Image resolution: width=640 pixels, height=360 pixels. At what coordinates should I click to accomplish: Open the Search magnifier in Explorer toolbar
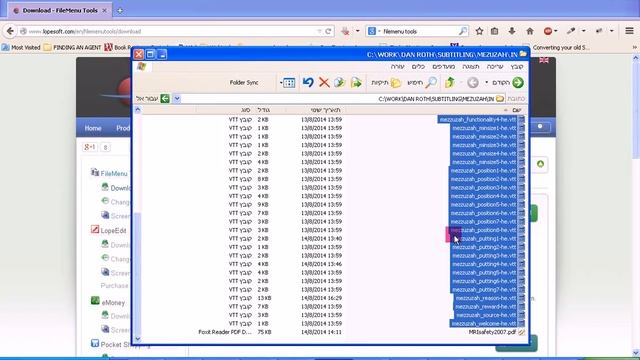(x=431, y=82)
